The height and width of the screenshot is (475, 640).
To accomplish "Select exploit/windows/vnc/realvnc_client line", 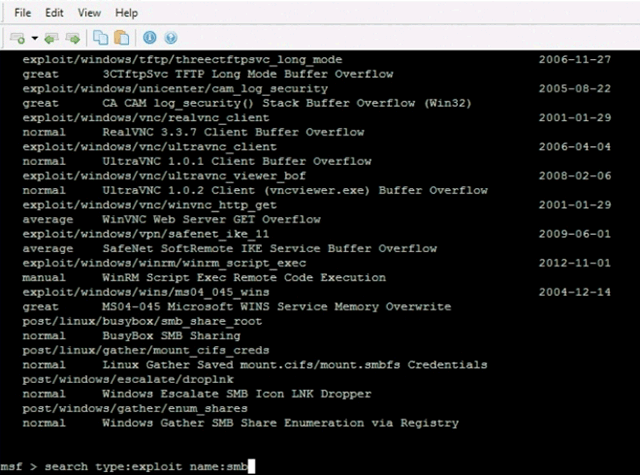I will 146,118.
